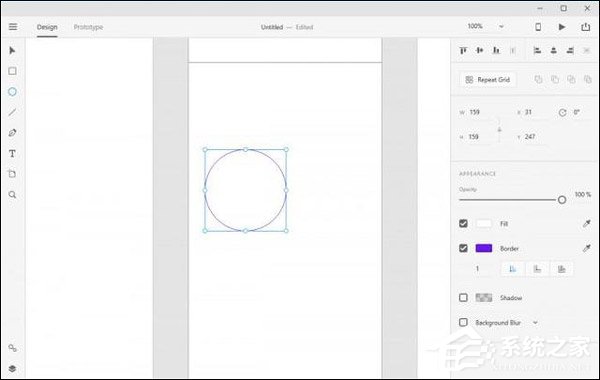The width and height of the screenshot is (600, 380).
Task: Select the Artboard tool
Action: (x=12, y=174)
